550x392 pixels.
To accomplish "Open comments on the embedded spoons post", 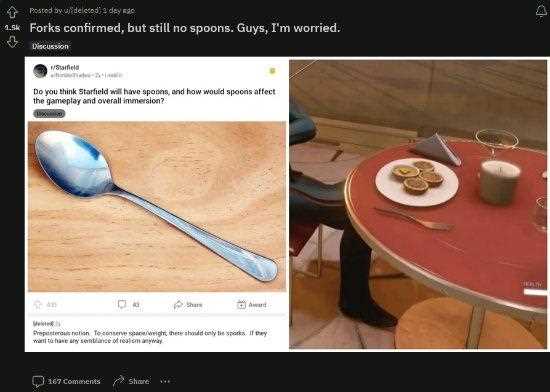I will pos(128,304).
